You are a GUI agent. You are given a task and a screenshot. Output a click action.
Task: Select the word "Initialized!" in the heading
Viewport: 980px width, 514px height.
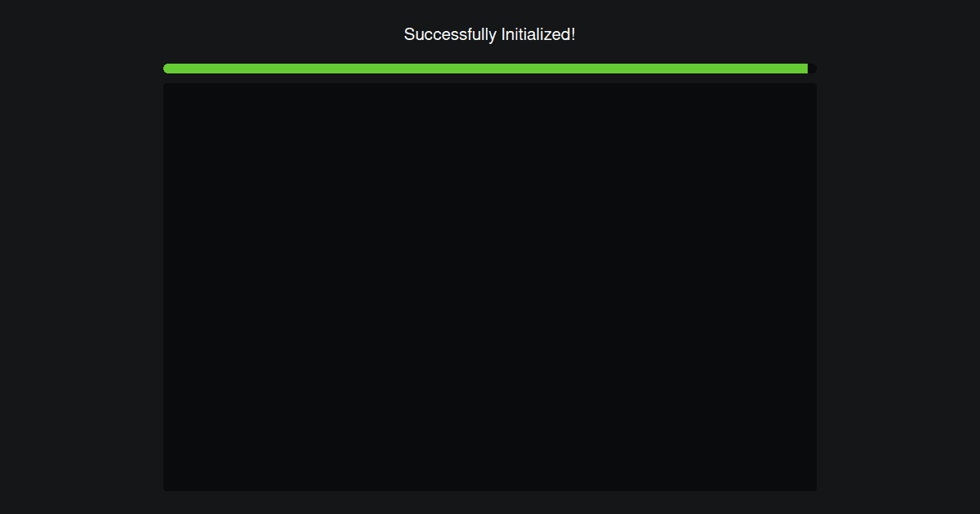coord(538,34)
